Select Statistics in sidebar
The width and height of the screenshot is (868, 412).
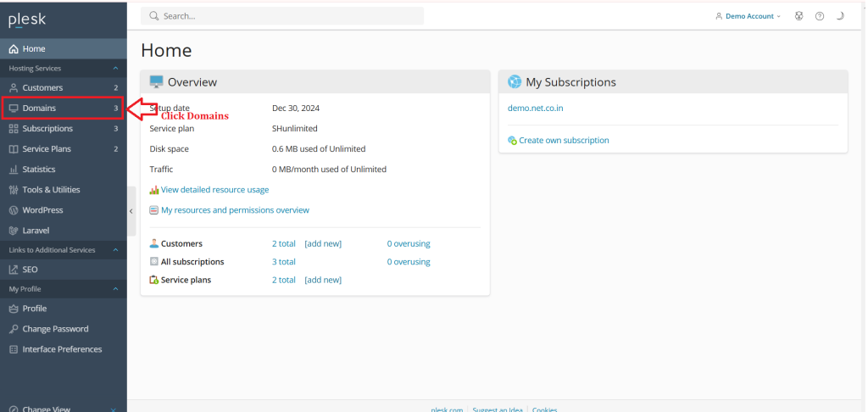coord(63,170)
